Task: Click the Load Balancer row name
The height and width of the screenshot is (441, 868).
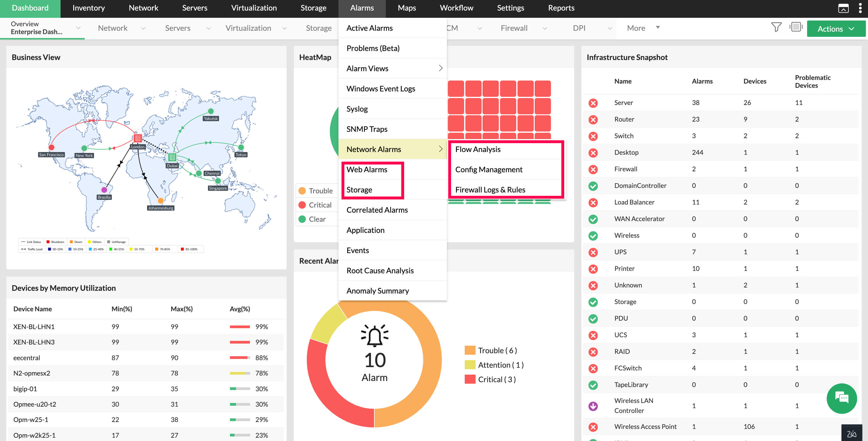Action: (634, 202)
